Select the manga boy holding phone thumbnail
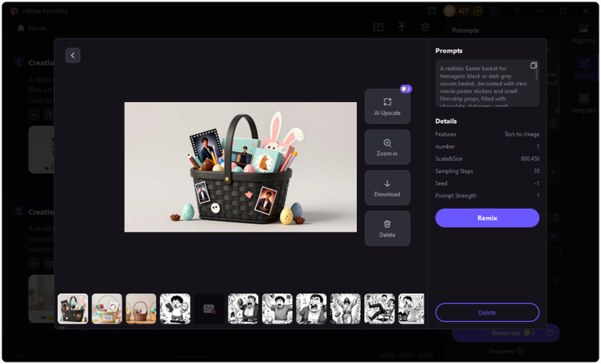Screen dimensions: 601x364 175,308
